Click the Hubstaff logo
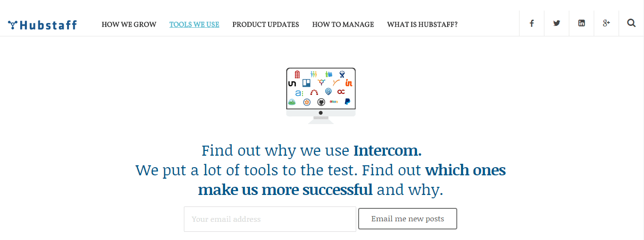The width and height of the screenshot is (644, 240). pos(42,24)
